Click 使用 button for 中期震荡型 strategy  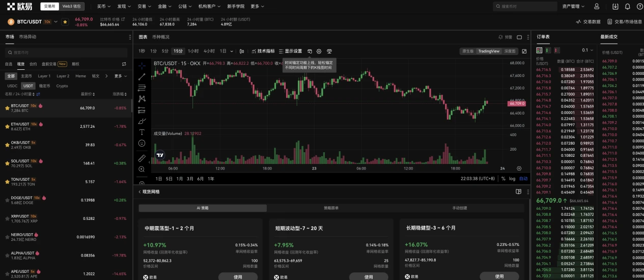238,276
